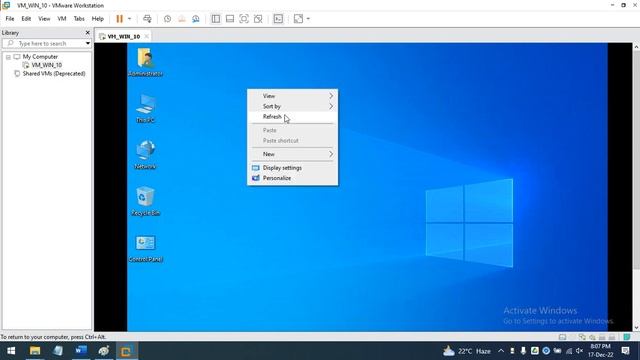The height and width of the screenshot is (360, 640).
Task: Click the first VMware status bar device icon
Action: [562, 337]
